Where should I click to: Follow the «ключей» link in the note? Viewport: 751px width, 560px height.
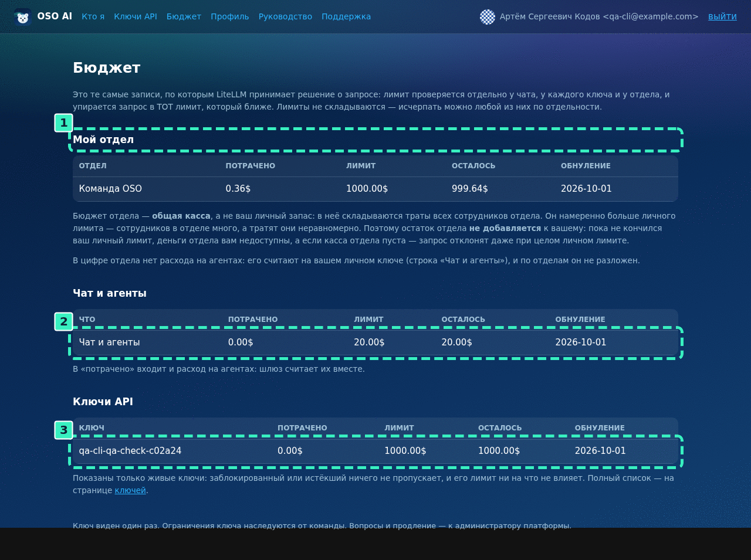(130, 490)
